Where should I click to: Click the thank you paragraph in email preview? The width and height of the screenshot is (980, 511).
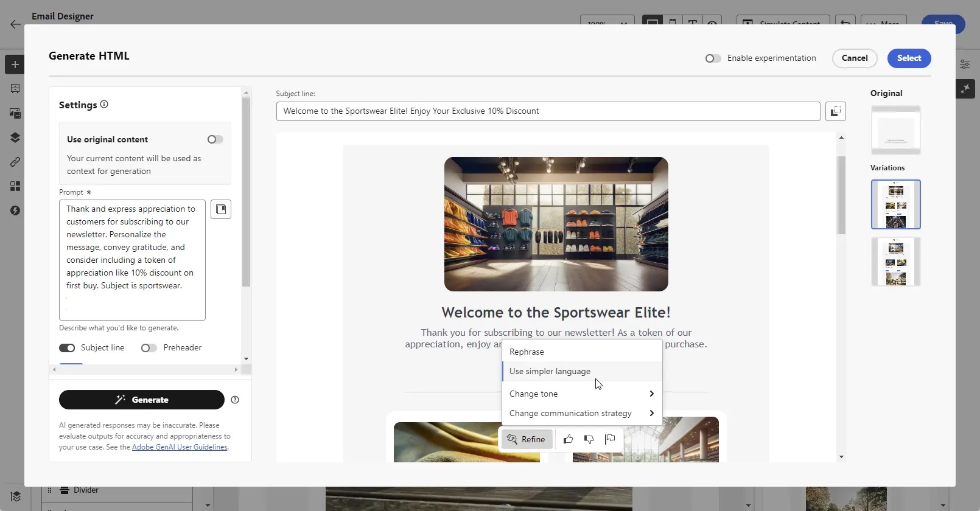point(556,338)
